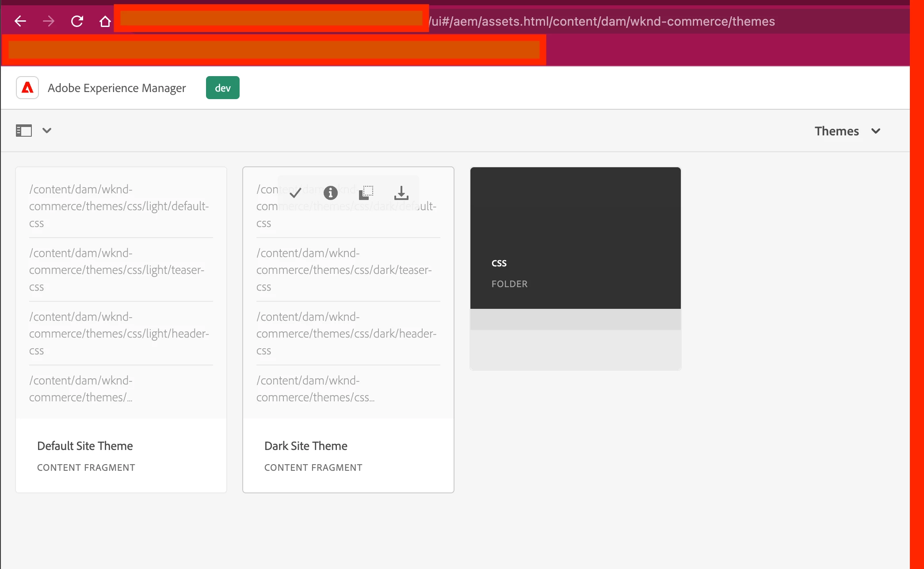This screenshot has height=569, width=924.
Task: Expand the rail selector chevron
Action: pos(47,131)
